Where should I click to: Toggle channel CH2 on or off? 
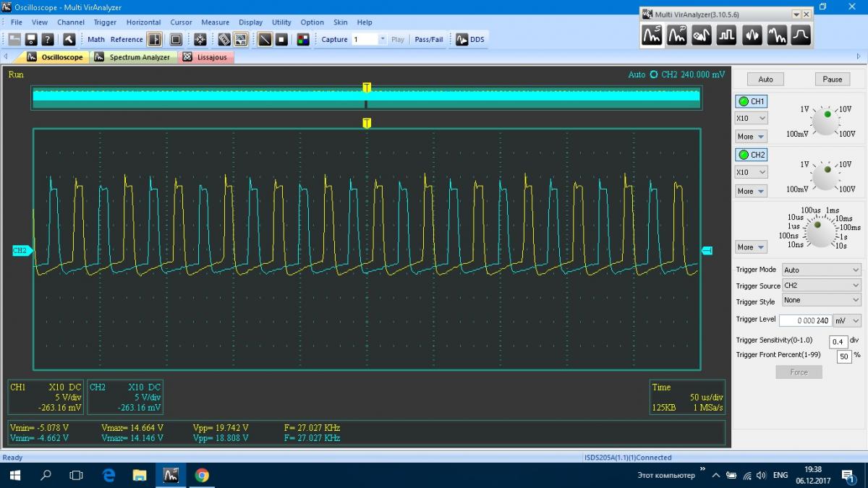(x=751, y=155)
